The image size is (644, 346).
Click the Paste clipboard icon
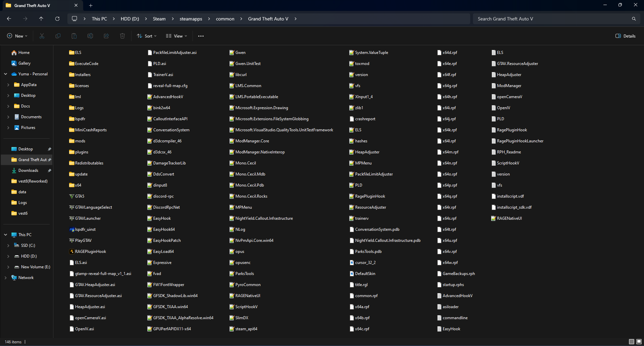pos(74,36)
